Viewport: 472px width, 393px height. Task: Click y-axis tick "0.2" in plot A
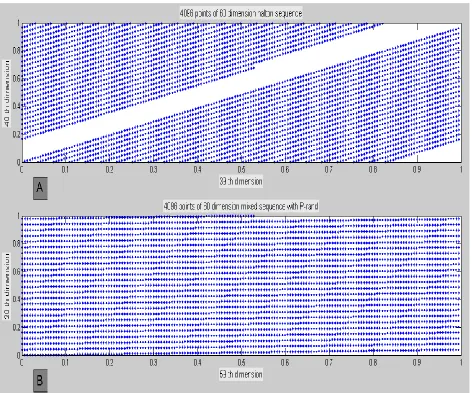(x=17, y=134)
